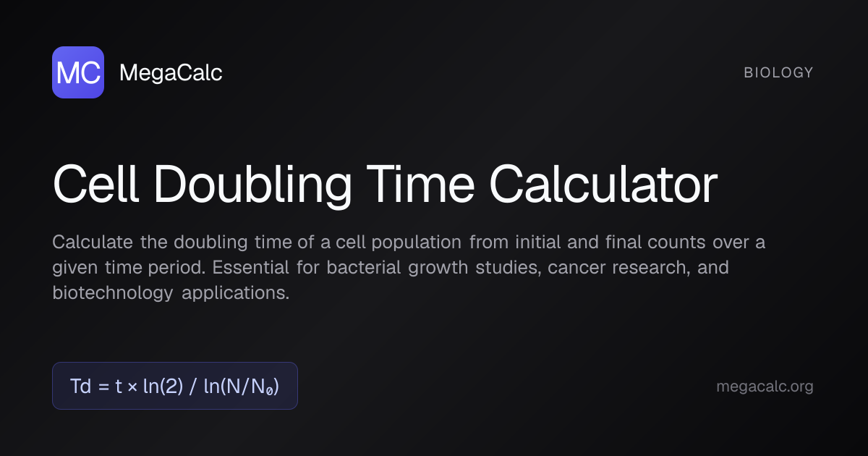Click the phrase "biotechnology applications"

click(x=171, y=293)
